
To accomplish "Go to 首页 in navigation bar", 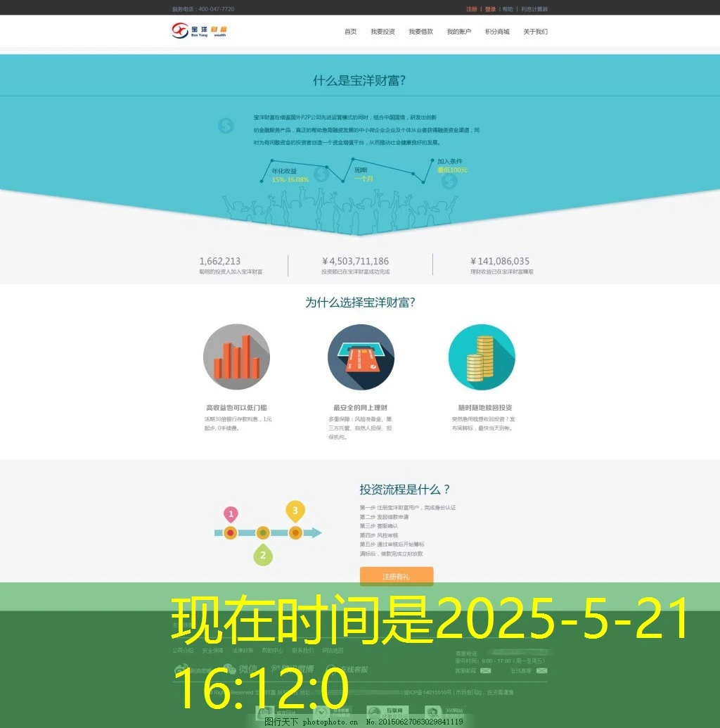I will [350, 32].
